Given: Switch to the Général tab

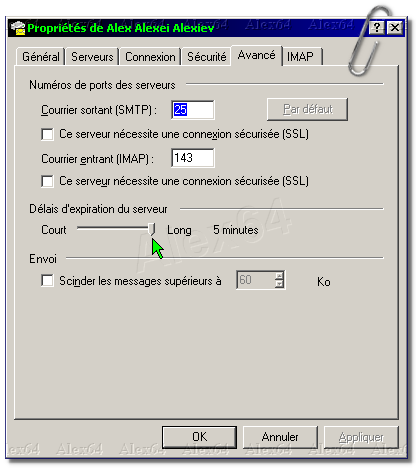Looking at the screenshot, I should point(41,57).
